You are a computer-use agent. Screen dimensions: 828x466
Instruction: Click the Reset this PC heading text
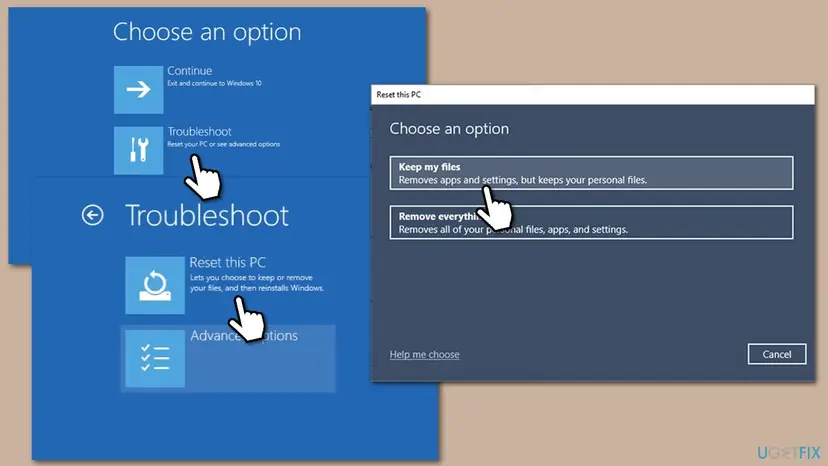click(x=228, y=262)
